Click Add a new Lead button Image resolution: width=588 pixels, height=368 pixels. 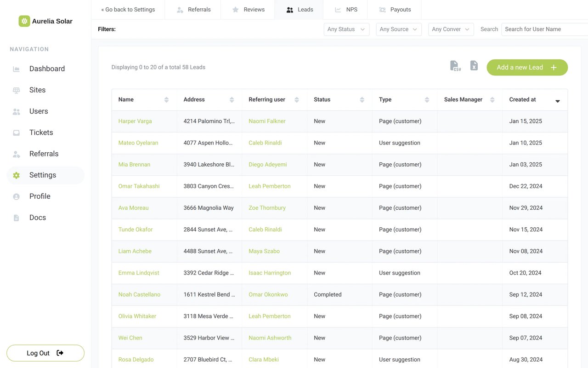(527, 67)
